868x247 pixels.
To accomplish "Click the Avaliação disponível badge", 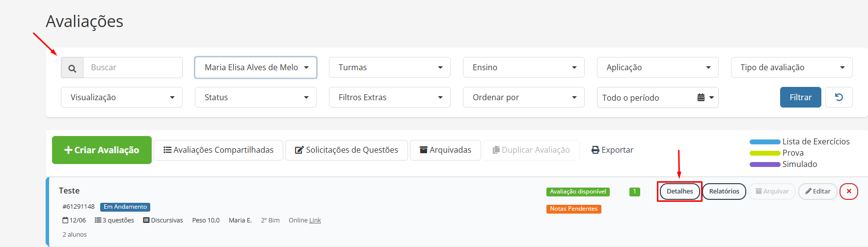I will [578, 192].
